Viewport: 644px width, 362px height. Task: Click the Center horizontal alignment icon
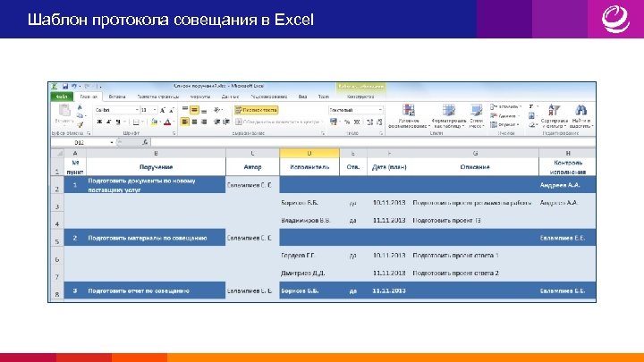pyautogui.click(x=194, y=122)
